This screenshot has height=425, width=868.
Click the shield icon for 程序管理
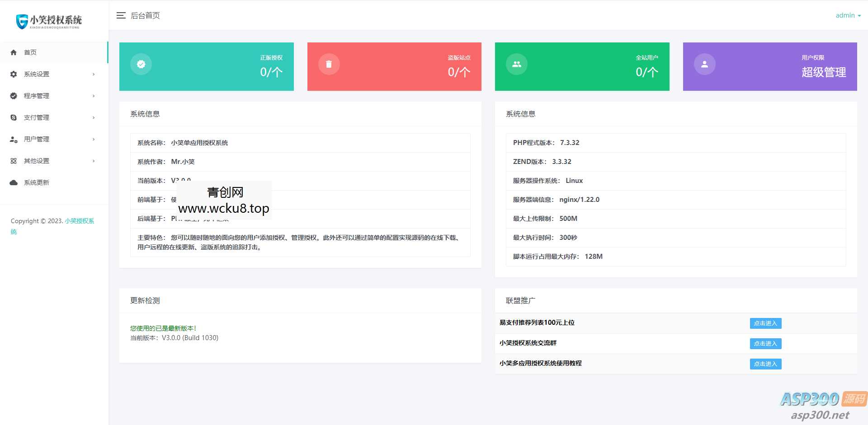point(13,96)
